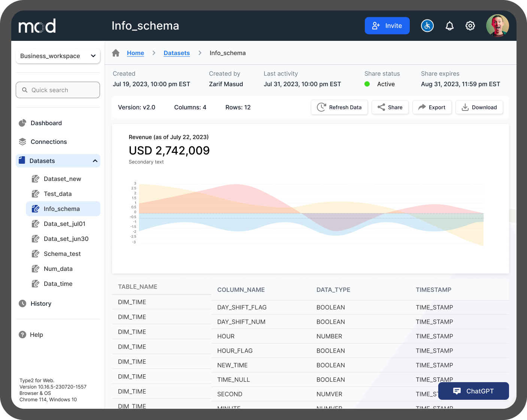Click the edit icon beside Data_set_jul01

(x=36, y=224)
